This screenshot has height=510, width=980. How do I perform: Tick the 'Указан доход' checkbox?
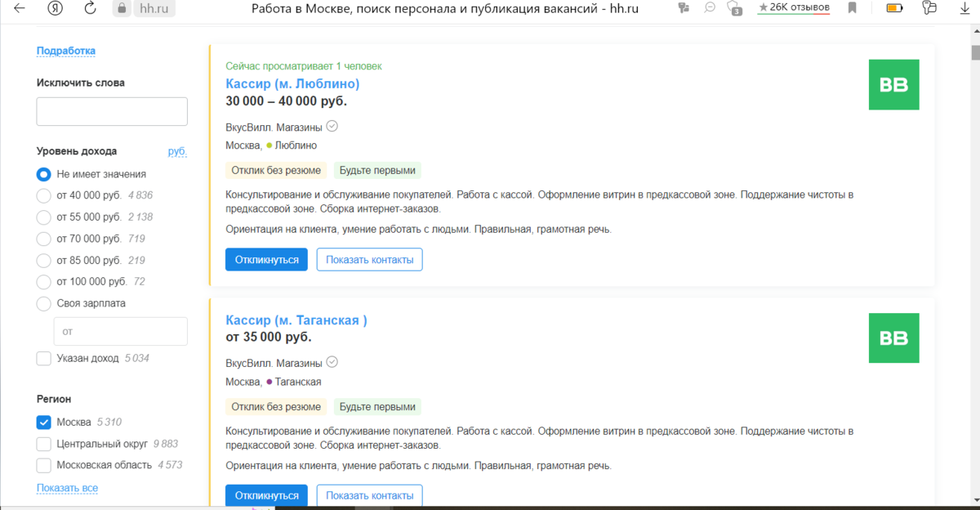click(44, 358)
